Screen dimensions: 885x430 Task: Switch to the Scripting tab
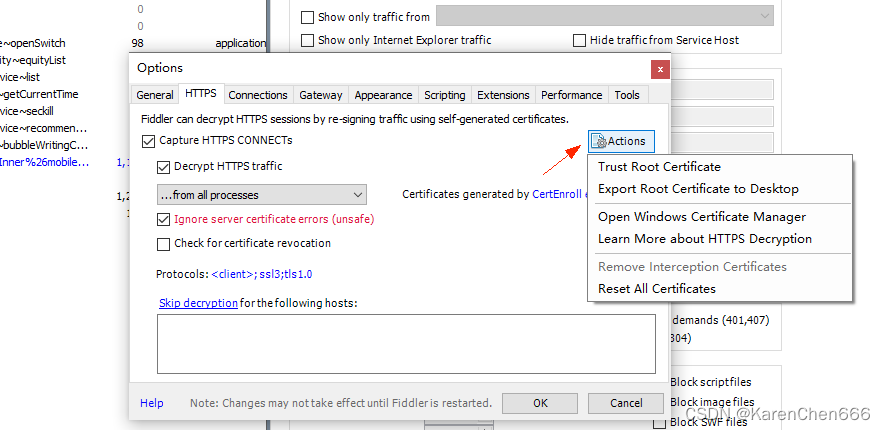coord(445,95)
